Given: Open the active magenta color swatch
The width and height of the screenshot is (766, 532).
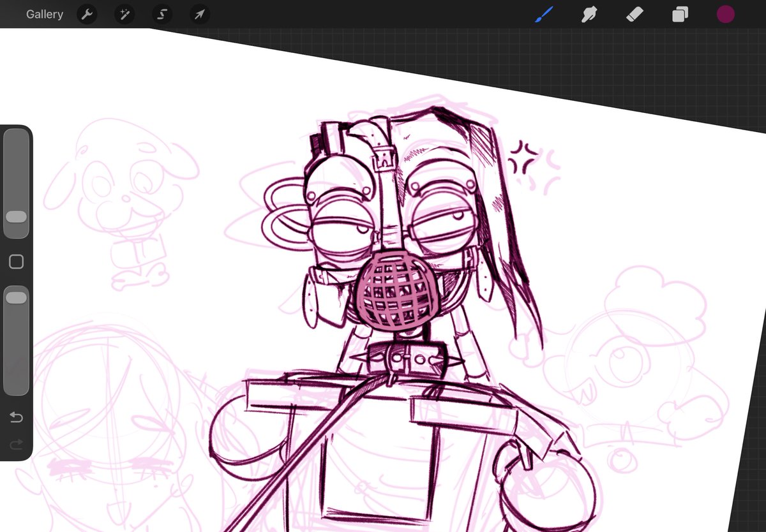Looking at the screenshot, I should point(725,14).
